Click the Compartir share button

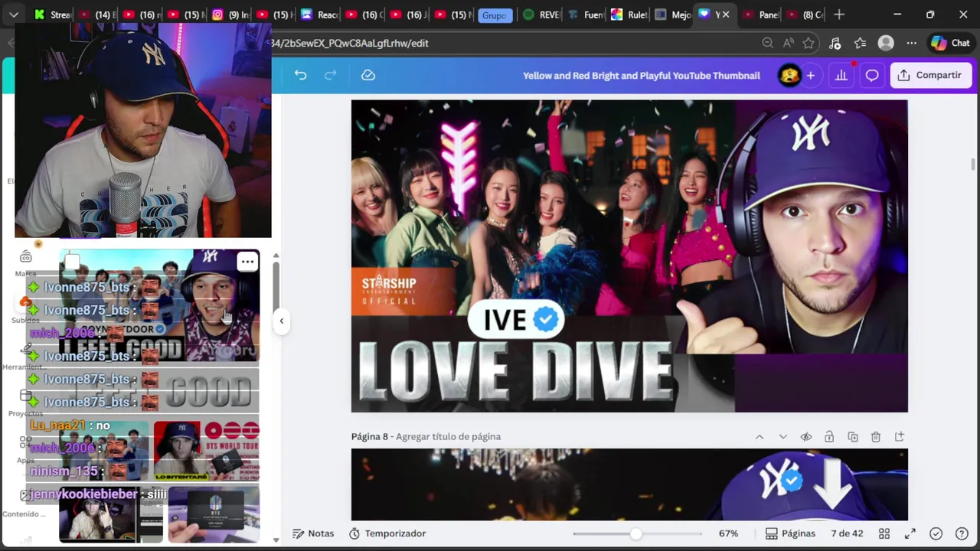931,75
